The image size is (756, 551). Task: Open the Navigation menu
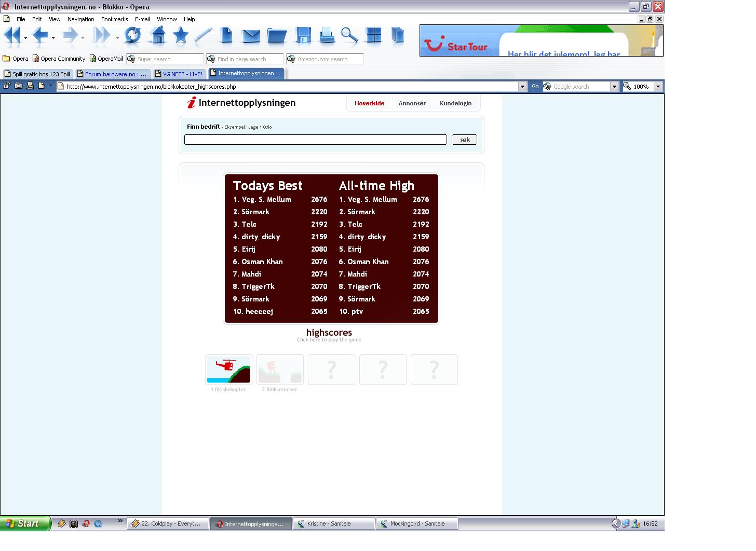81,19
